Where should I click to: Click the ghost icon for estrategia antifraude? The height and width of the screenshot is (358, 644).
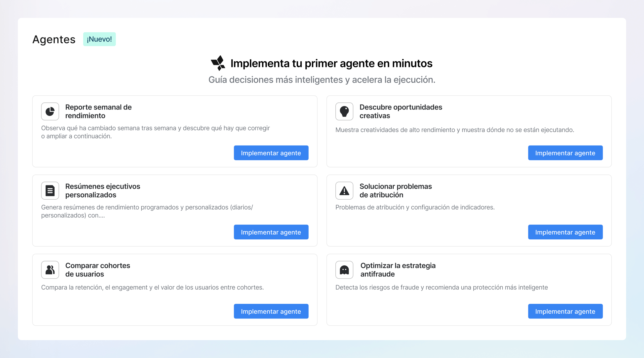coord(344,270)
